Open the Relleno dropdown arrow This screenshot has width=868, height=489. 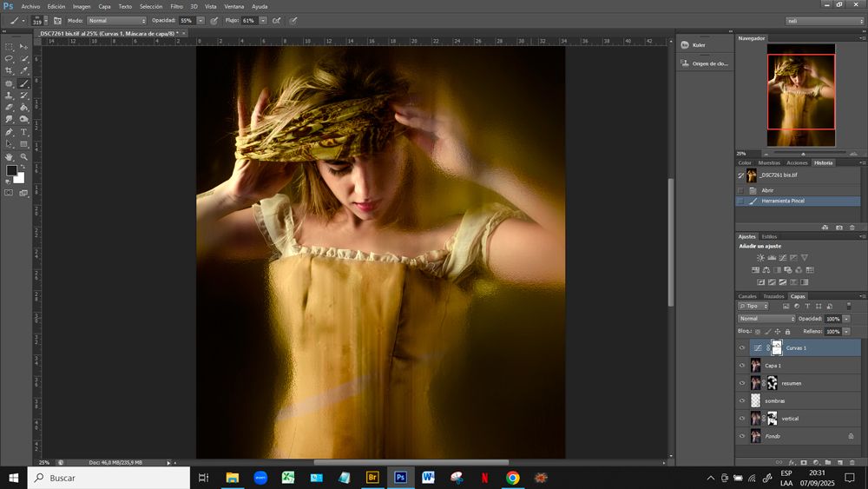pyautogui.click(x=846, y=331)
